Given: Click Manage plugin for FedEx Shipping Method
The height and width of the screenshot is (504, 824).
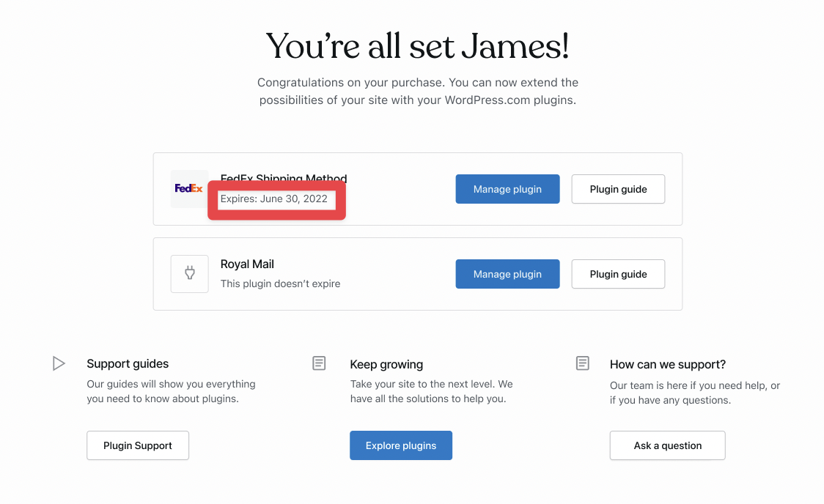Looking at the screenshot, I should (507, 188).
